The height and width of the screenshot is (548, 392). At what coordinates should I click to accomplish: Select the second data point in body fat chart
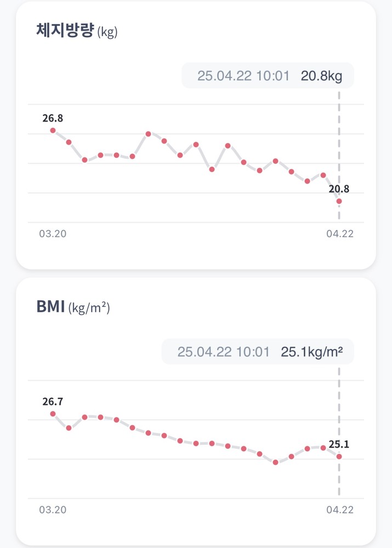click(x=69, y=142)
